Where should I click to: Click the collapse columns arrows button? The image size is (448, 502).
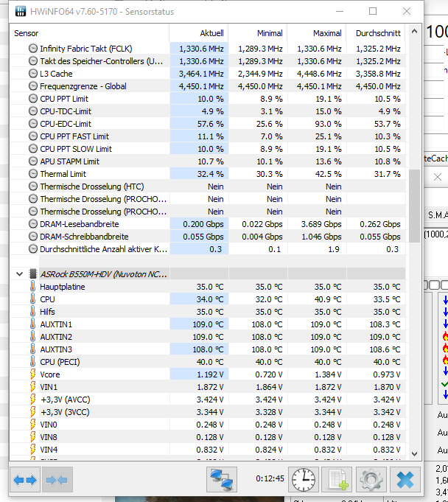coord(57,480)
